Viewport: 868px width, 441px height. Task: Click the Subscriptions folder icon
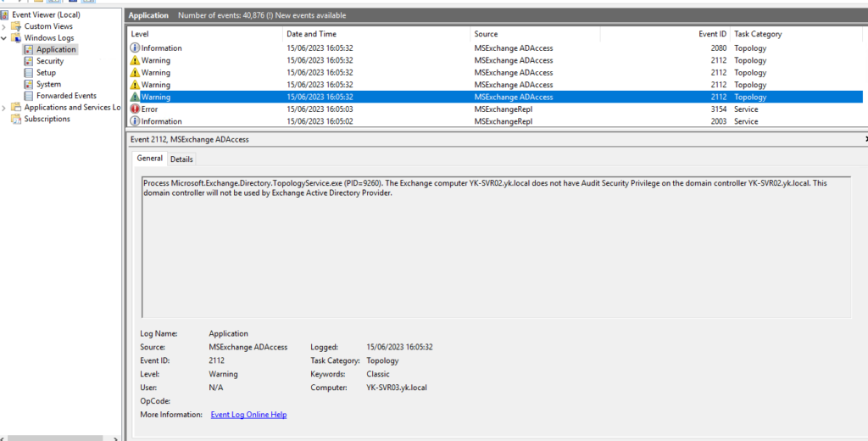pyautogui.click(x=16, y=119)
